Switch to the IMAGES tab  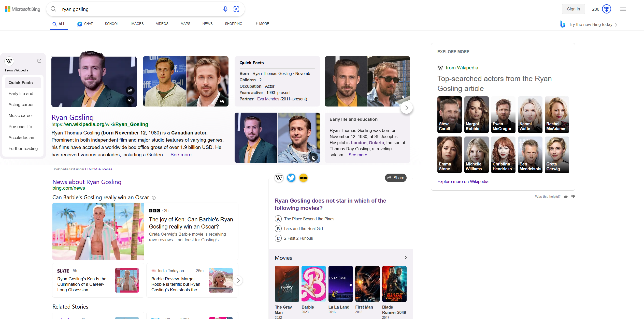[x=137, y=24]
